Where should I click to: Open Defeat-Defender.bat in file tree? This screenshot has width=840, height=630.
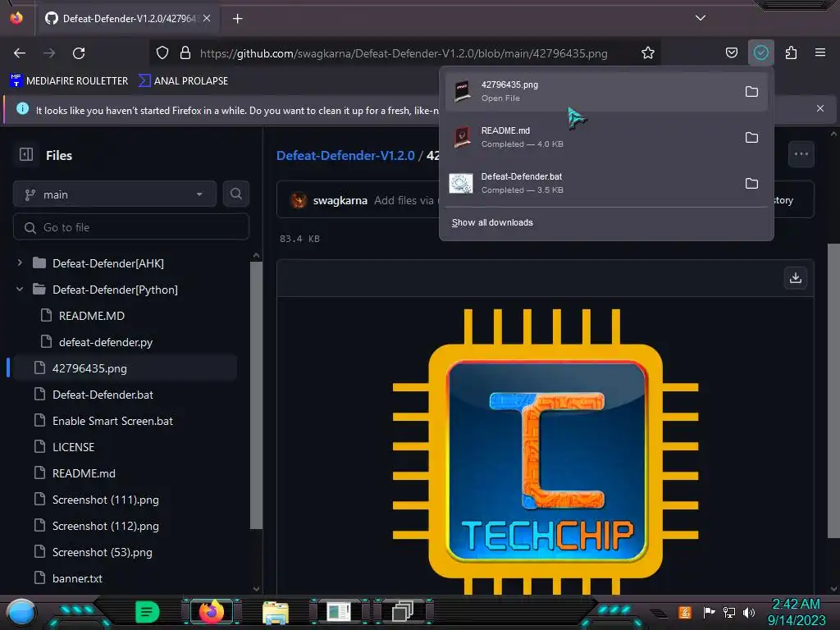click(x=103, y=395)
